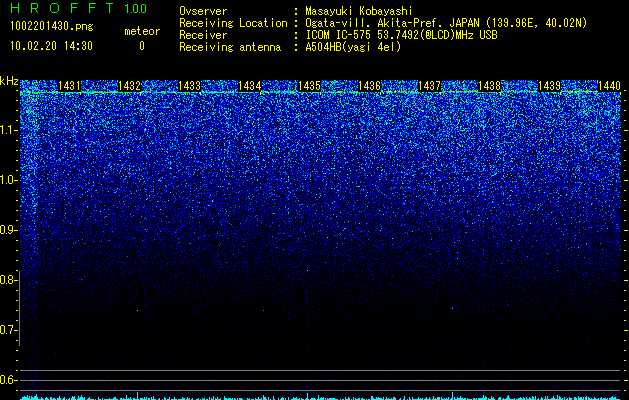Click the meteor count label
Viewport: 629px width, 400px height.
[x=142, y=31]
